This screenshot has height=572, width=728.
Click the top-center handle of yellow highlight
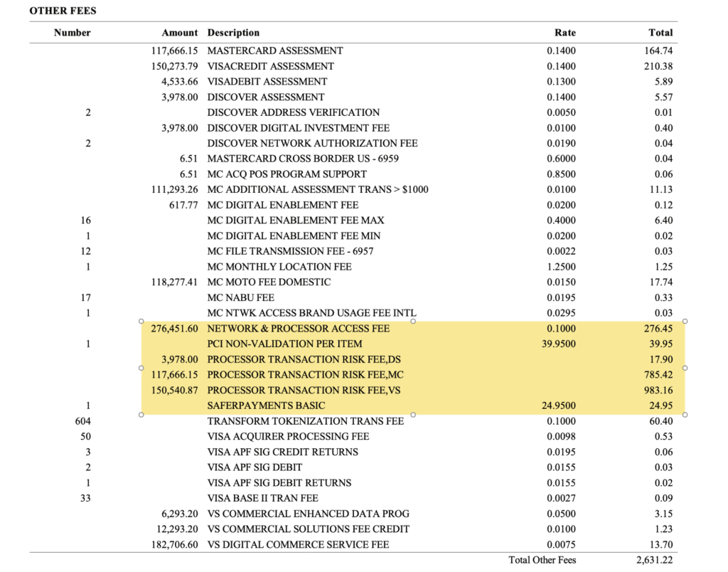[x=413, y=321]
